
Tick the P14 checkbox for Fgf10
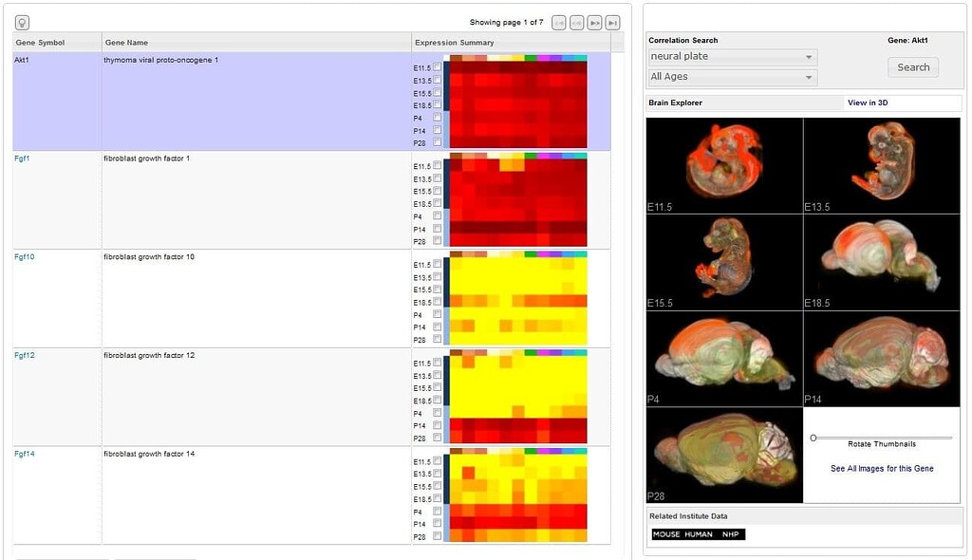(x=437, y=327)
